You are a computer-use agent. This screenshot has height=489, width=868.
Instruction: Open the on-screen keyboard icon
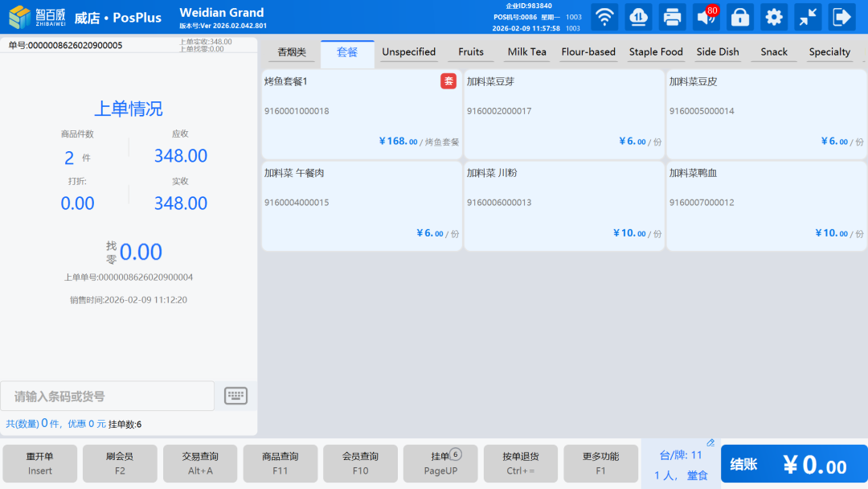coord(235,396)
